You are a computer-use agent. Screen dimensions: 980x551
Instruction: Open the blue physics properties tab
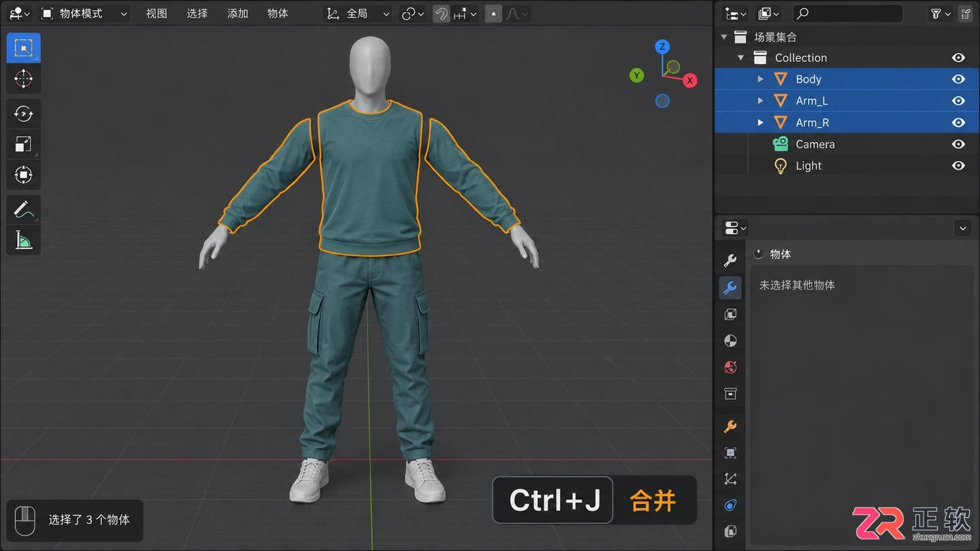(x=730, y=505)
